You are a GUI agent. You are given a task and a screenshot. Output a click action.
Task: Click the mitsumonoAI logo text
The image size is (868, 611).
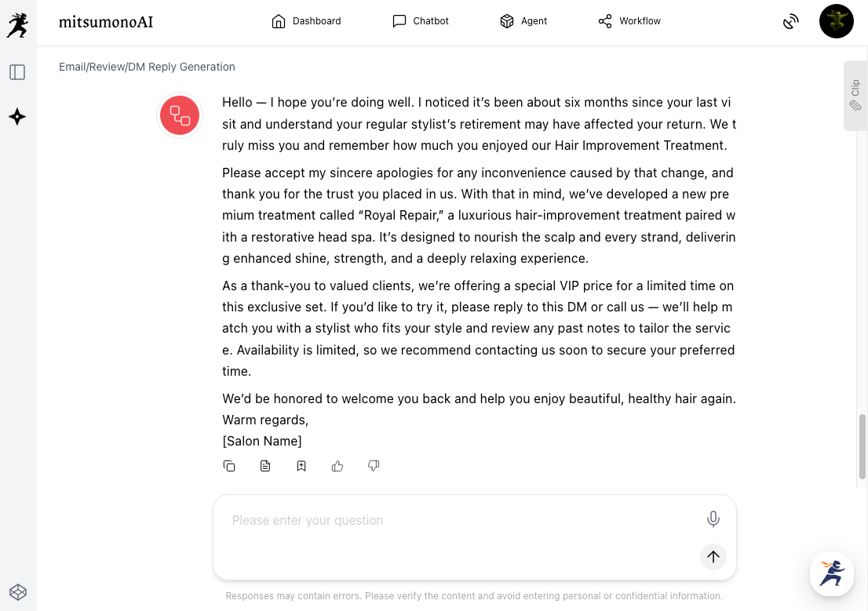point(106,22)
